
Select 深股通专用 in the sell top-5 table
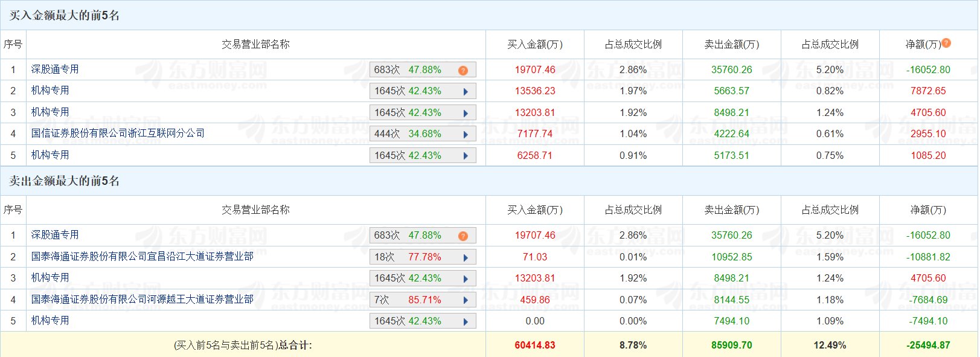tap(55, 235)
